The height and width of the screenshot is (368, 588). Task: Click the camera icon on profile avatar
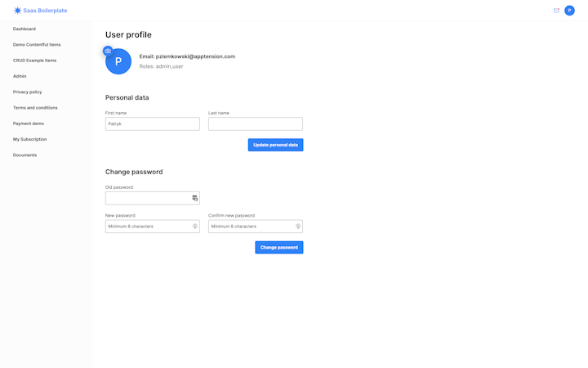108,51
